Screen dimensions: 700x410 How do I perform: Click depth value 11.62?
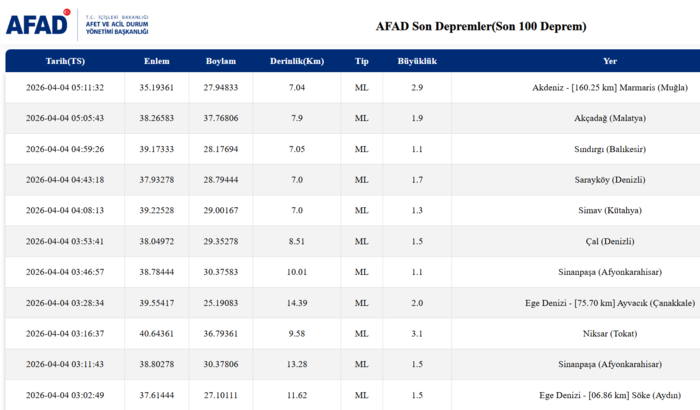pos(297,395)
